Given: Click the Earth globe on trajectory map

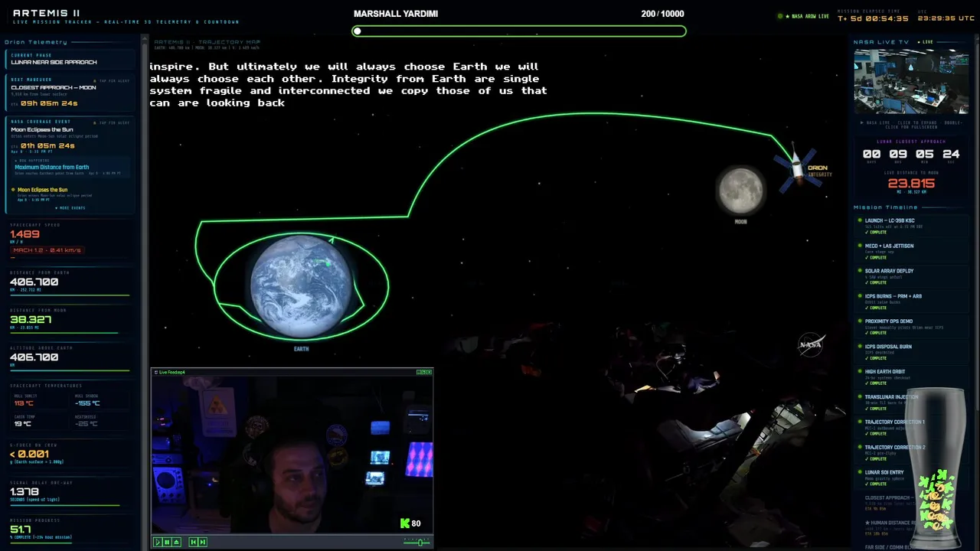Looking at the screenshot, I should click(302, 285).
